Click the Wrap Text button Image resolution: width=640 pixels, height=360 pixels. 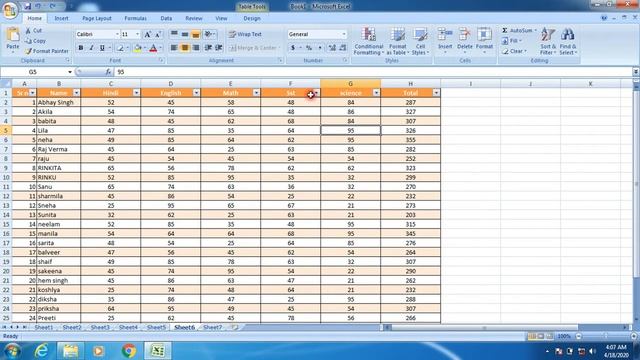click(x=245, y=34)
